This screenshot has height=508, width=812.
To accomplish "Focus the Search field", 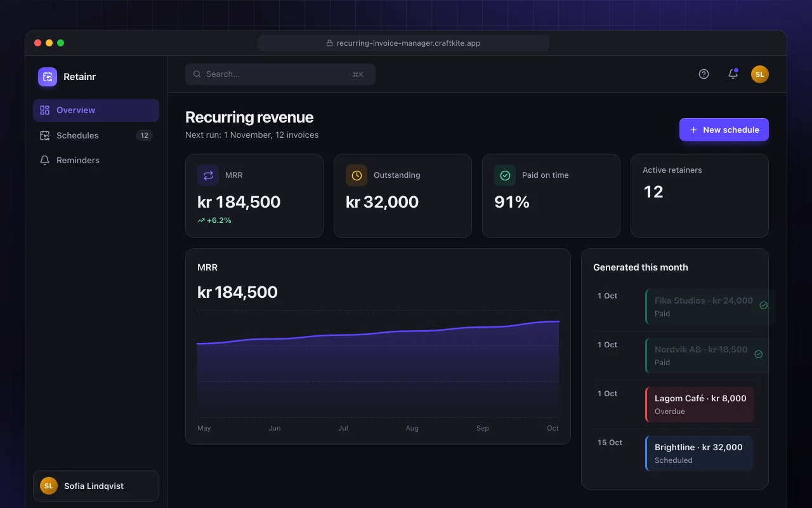I will pos(280,74).
